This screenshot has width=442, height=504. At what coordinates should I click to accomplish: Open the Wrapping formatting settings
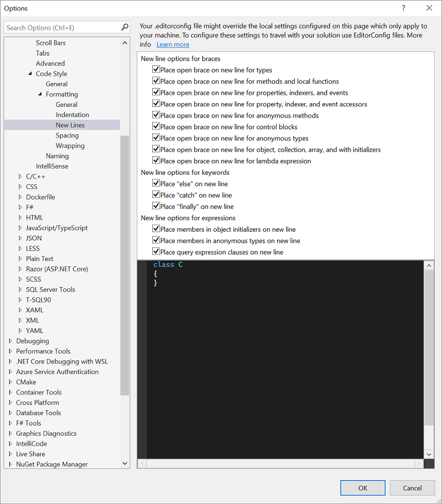[70, 145]
